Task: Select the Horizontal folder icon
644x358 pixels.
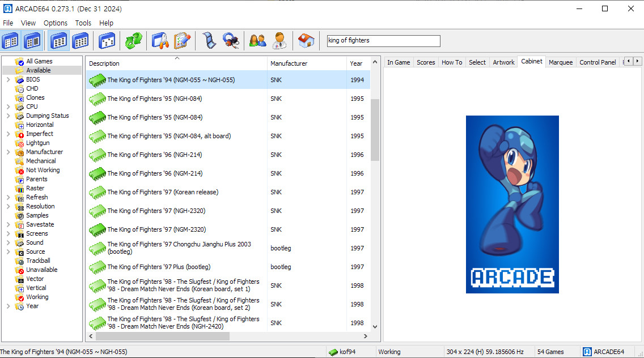Action: click(x=19, y=125)
